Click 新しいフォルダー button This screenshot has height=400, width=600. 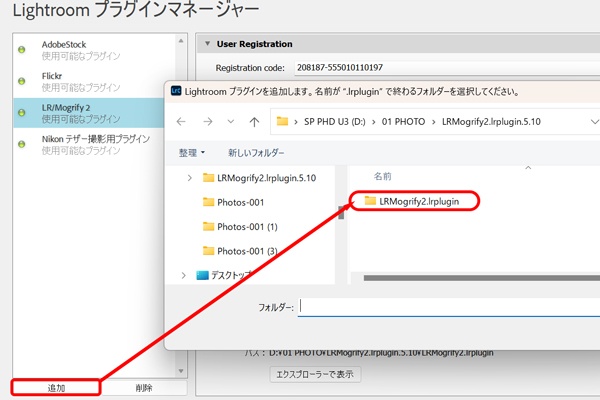(x=256, y=153)
